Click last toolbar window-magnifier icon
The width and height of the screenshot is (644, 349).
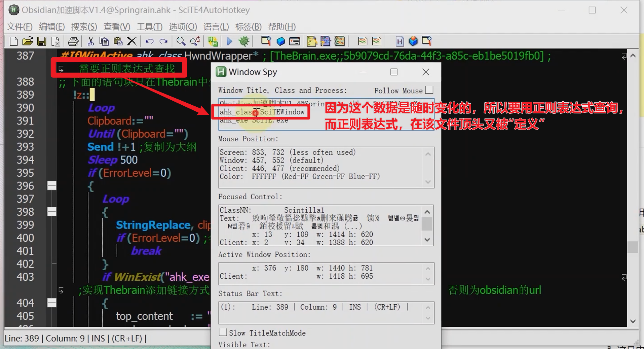(427, 41)
